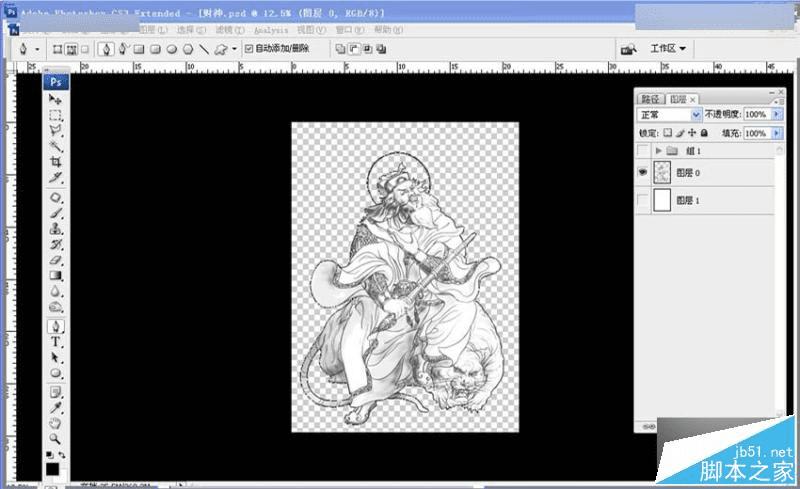Open the Analysis menu
The height and width of the screenshot is (489, 800).
[x=271, y=30]
